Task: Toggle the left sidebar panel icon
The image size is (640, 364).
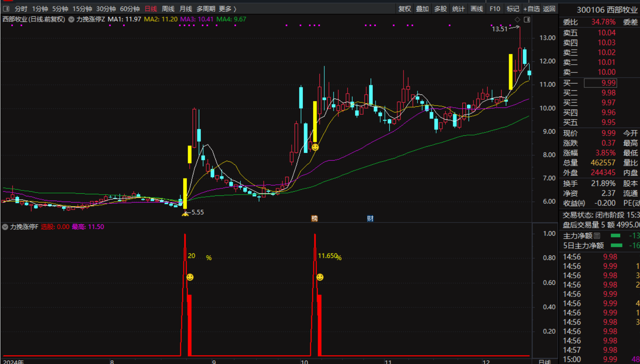Action: (6, 9)
